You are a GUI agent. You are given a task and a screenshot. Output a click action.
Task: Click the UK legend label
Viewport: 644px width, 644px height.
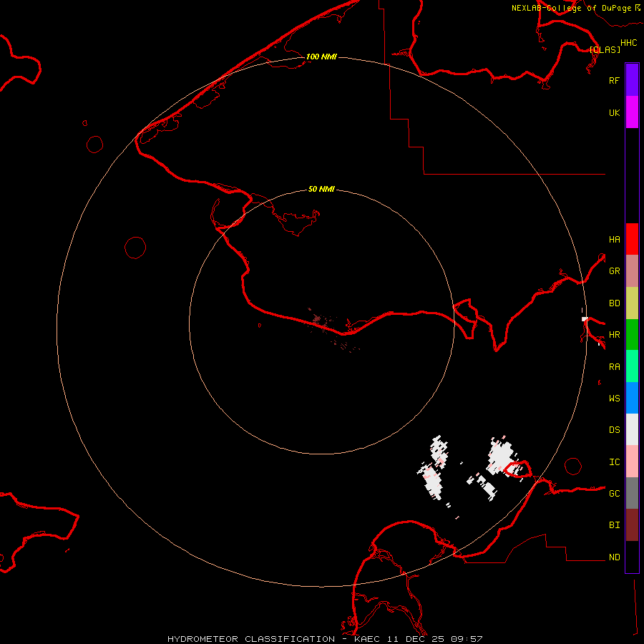point(614,112)
